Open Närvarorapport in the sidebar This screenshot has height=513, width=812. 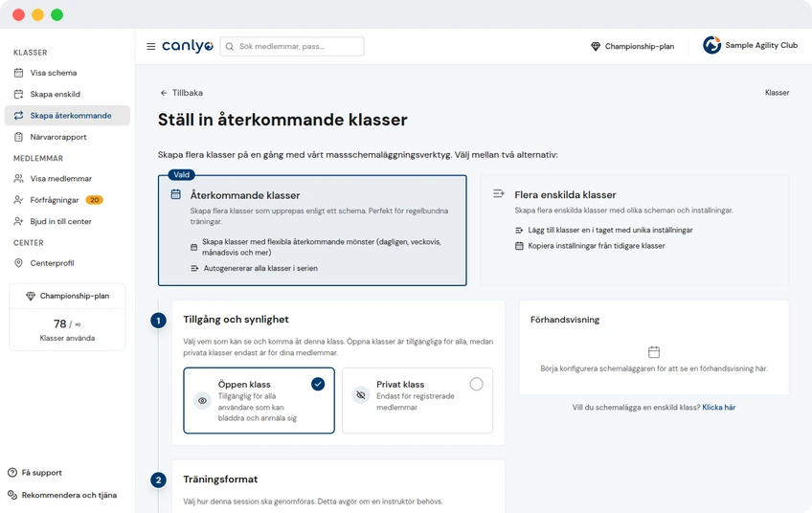pos(67,137)
